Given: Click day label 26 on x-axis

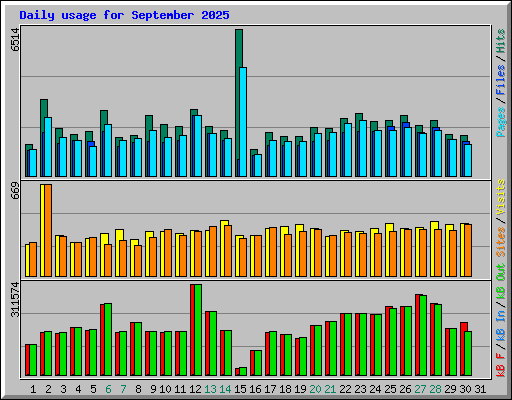Looking at the screenshot, I should (405, 389).
